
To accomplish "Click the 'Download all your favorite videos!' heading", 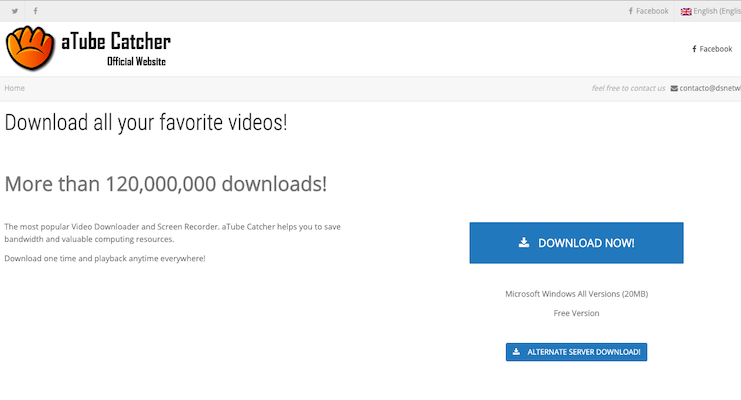I will pos(146,122).
